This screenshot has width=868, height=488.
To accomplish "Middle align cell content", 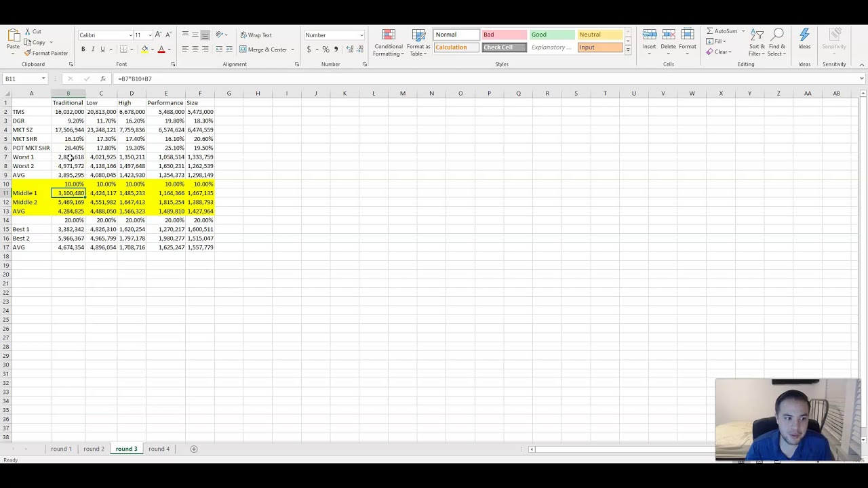I will (195, 35).
